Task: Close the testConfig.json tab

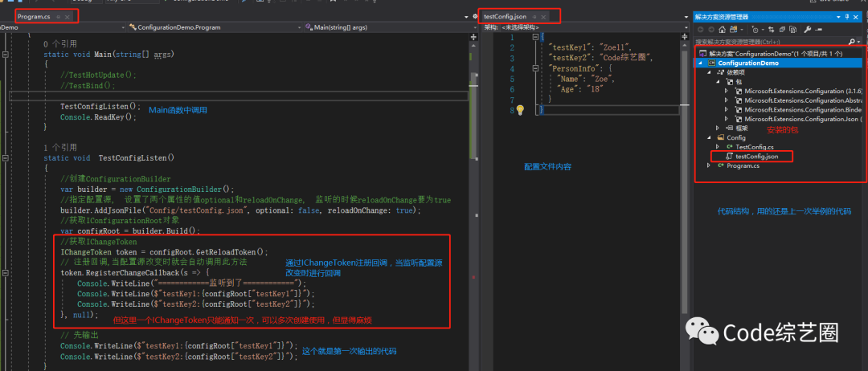Action: click(543, 17)
